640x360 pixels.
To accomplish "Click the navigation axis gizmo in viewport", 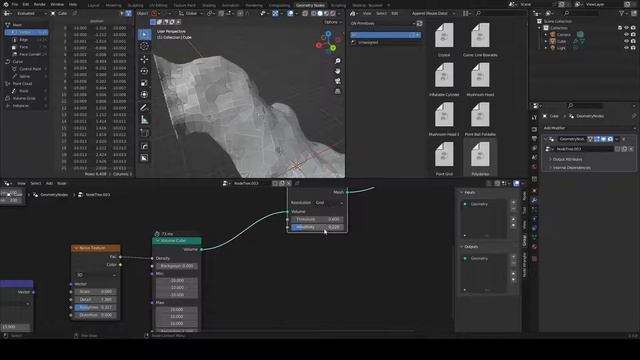I will (x=328, y=41).
